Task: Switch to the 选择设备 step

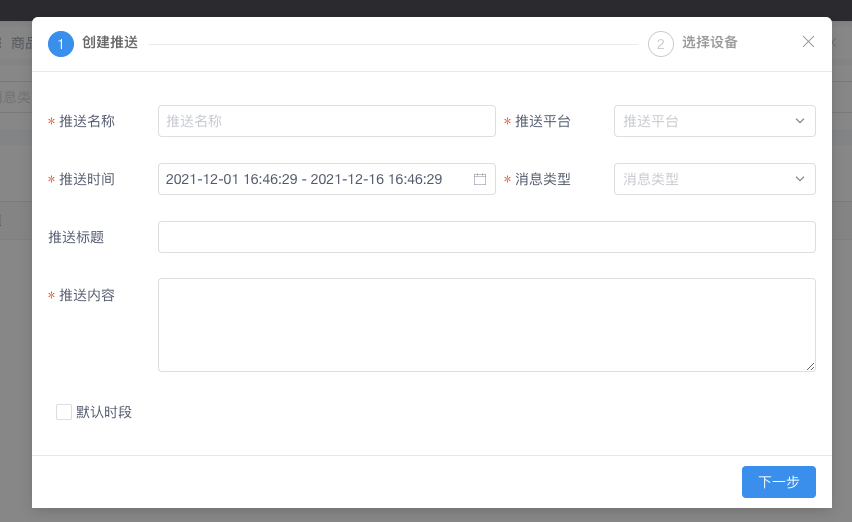Action: pyautogui.click(x=710, y=43)
